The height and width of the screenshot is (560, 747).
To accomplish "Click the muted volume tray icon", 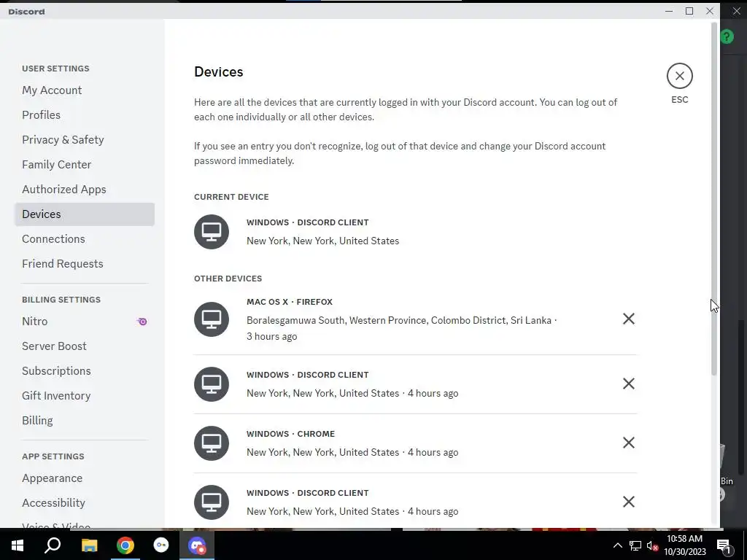I will (652, 545).
